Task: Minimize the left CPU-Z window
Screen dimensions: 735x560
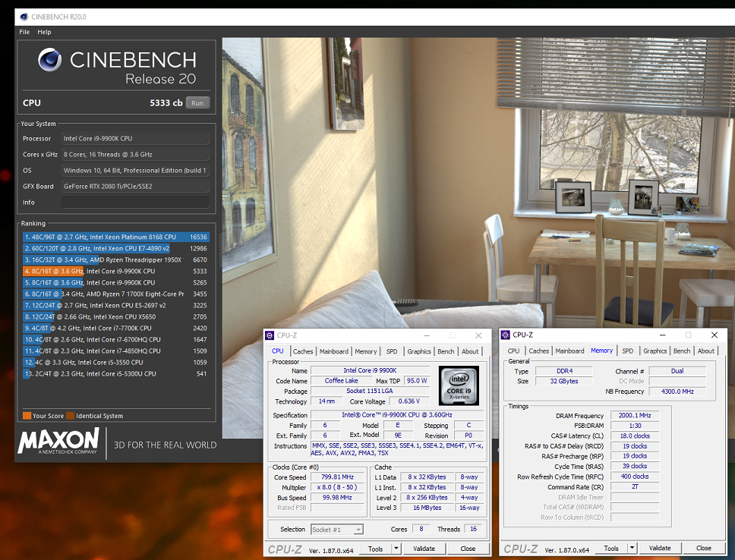Action: coord(427,335)
